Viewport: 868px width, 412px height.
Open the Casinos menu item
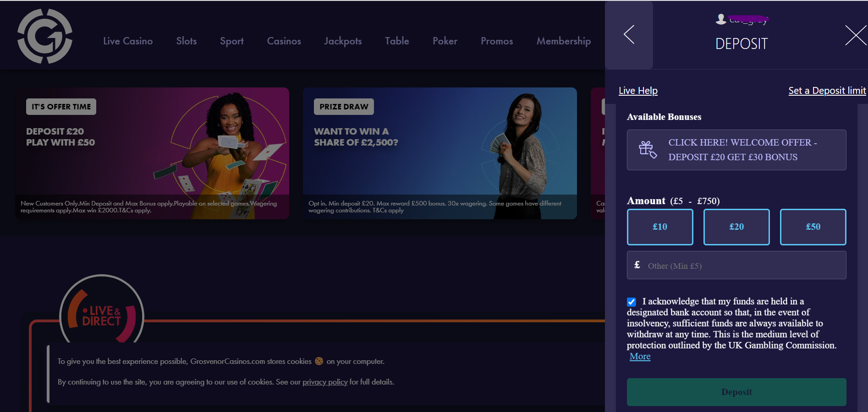(x=284, y=41)
